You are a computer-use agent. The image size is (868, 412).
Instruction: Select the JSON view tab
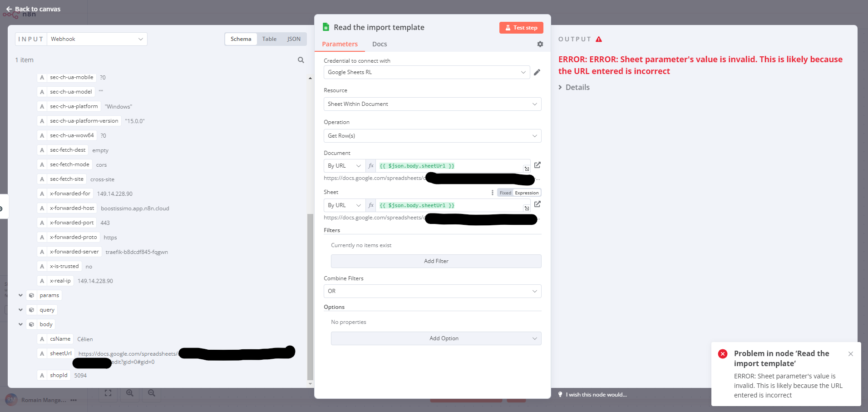point(294,39)
